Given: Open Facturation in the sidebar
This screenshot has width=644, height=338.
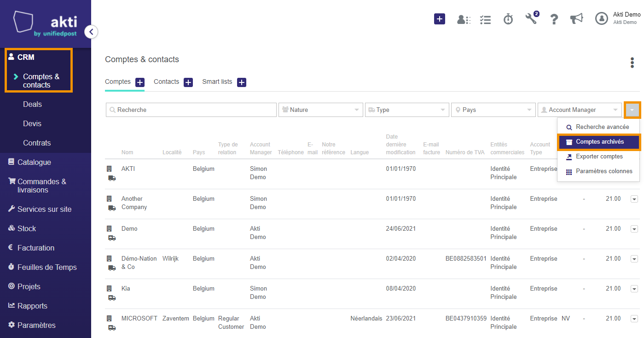Looking at the screenshot, I should [x=36, y=248].
